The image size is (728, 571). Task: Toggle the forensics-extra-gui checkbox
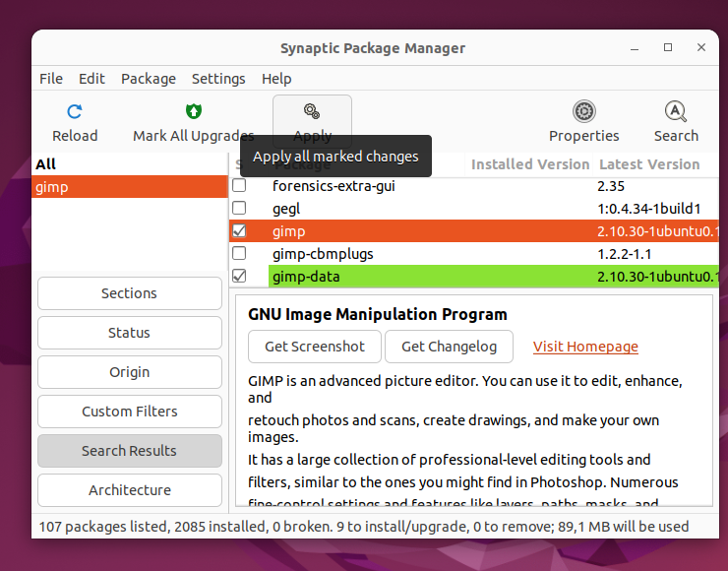[239, 185]
